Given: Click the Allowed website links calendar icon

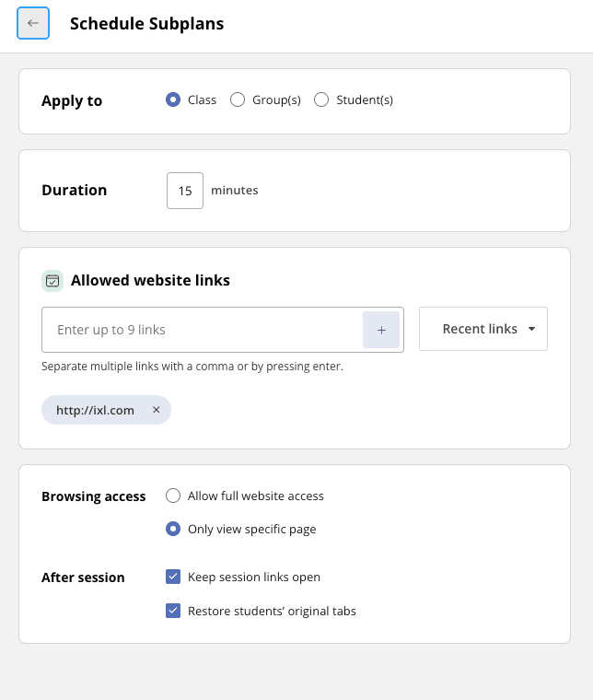Looking at the screenshot, I should [52, 281].
